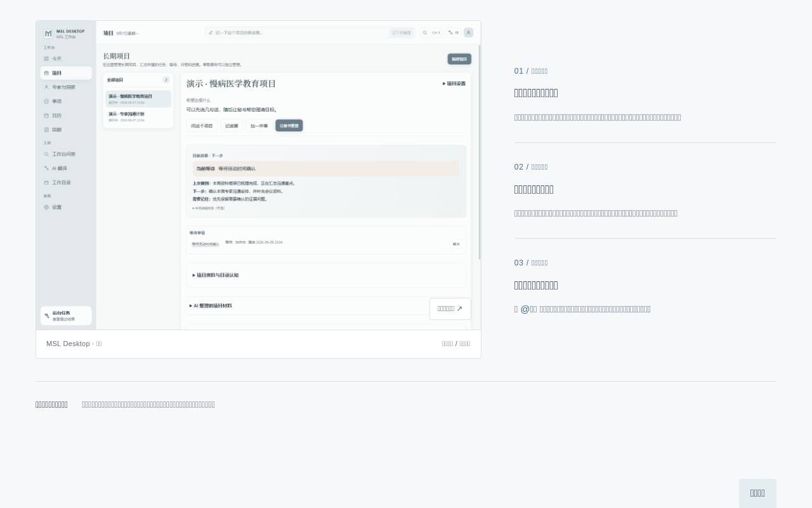Open 事项 sidebar entry

[66, 101]
